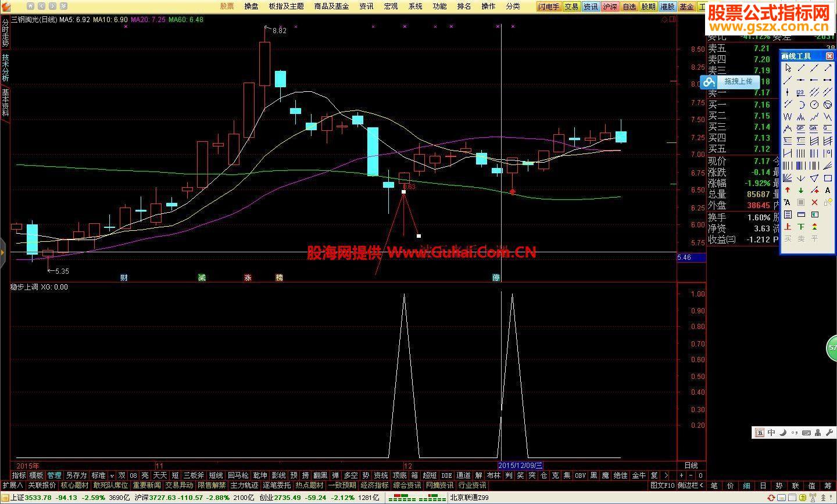Click the red refresh icon in status bar
Screen dimensions: 837x504
click(x=771, y=498)
